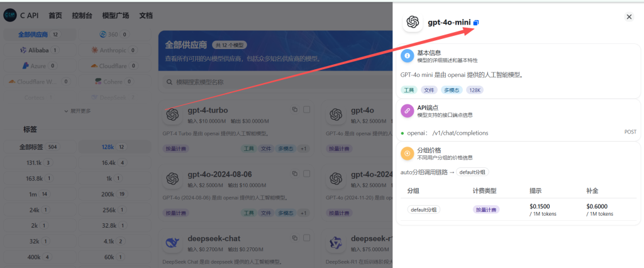Click the $0.6000 completion price cell

[599, 209]
